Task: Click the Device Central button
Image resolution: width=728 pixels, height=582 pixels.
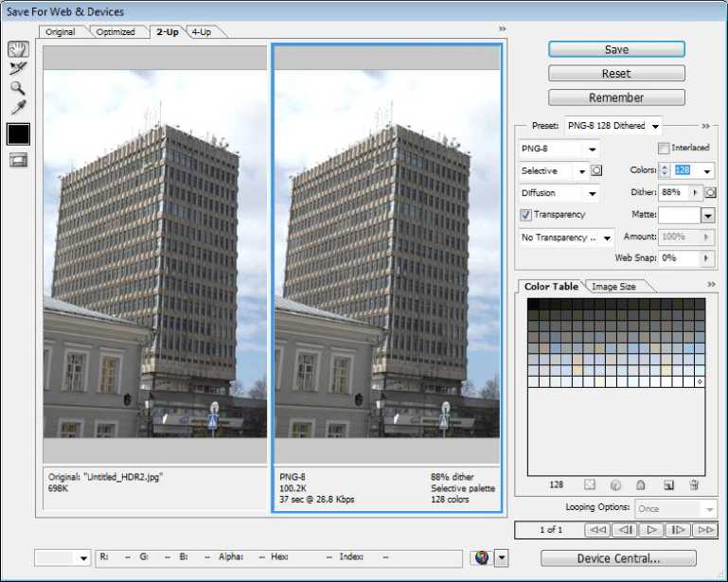Action: [x=618, y=558]
